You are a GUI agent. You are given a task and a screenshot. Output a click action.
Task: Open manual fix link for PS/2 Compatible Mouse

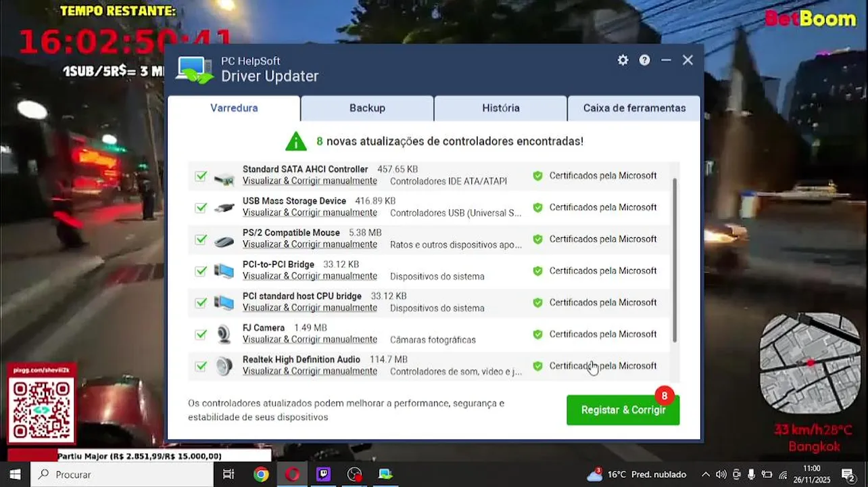(x=310, y=245)
